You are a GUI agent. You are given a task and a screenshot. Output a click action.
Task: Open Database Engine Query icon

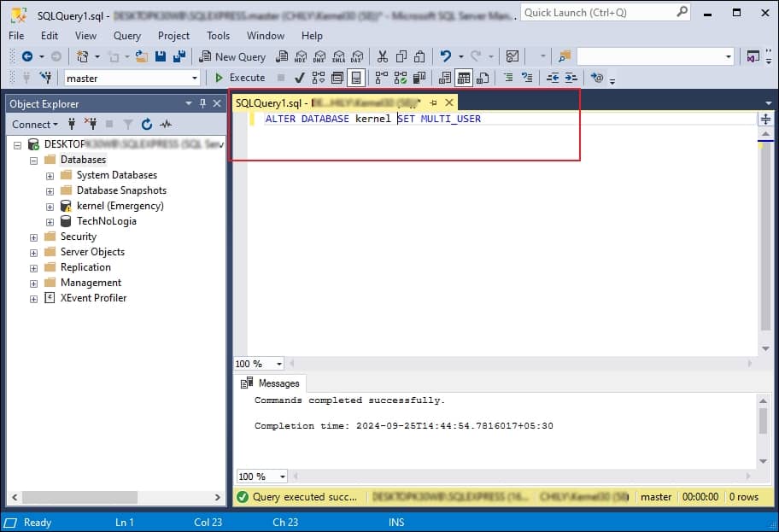(x=282, y=56)
